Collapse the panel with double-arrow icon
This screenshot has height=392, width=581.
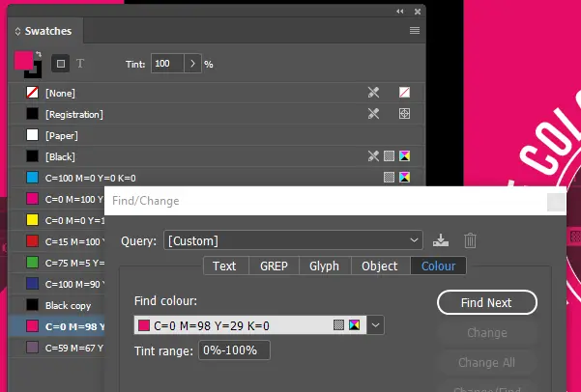pos(400,12)
